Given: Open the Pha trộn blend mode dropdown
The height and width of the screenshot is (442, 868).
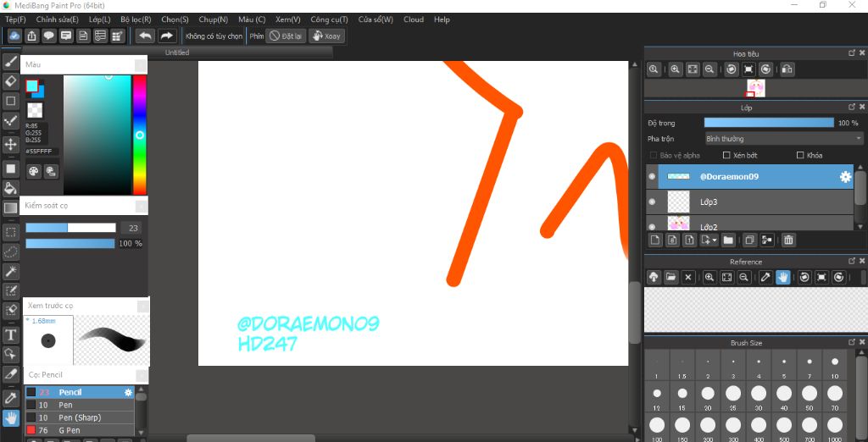Looking at the screenshot, I should [783, 139].
